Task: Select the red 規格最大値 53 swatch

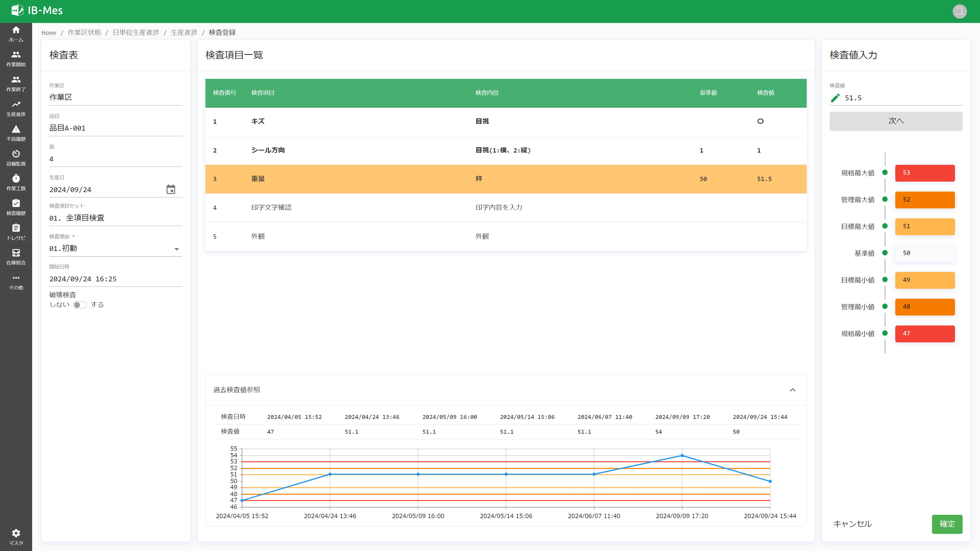Action: click(925, 173)
